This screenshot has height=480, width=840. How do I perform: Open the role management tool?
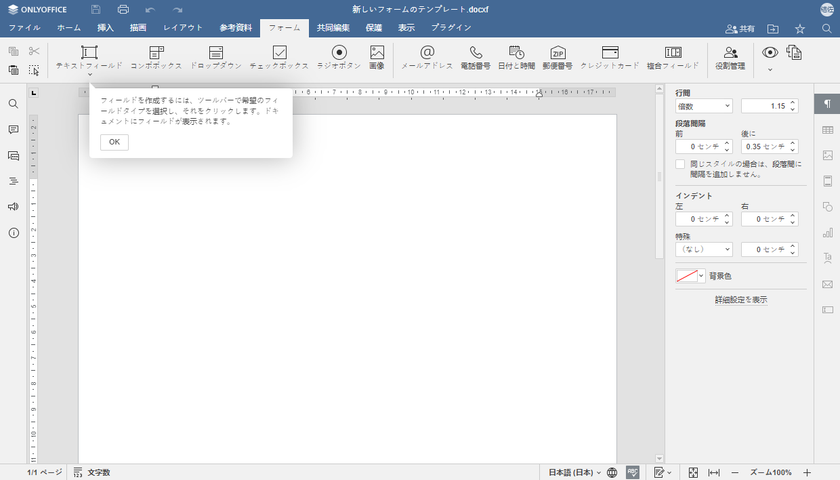coord(730,57)
